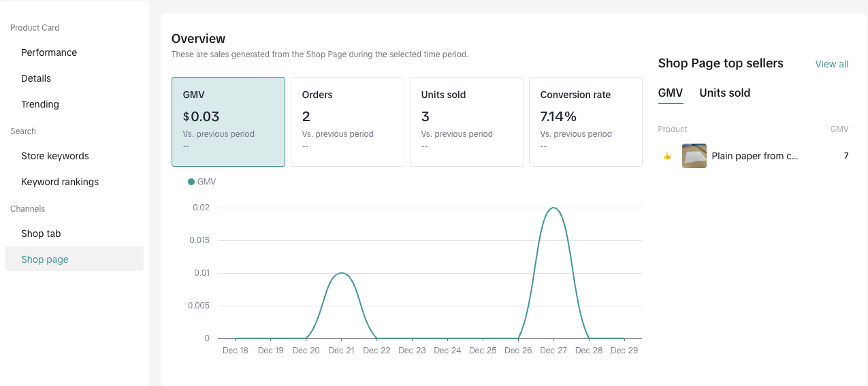This screenshot has width=868, height=386.
Task: Click the GMV legend dot on chart
Action: pos(191,182)
